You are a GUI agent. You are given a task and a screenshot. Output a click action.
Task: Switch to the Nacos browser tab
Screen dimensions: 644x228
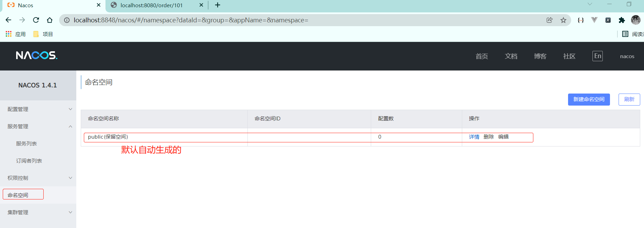53,6
